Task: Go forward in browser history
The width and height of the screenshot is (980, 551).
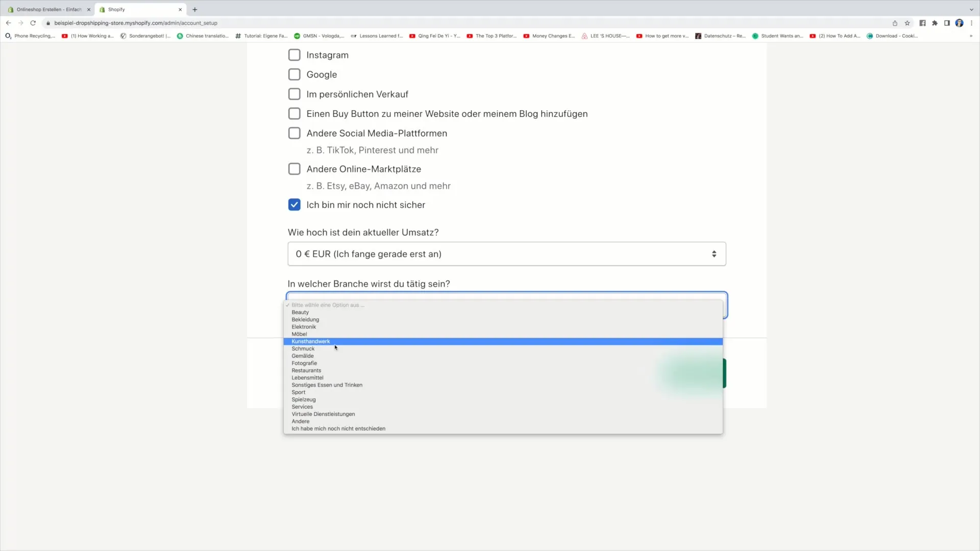Action: click(x=20, y=23)
